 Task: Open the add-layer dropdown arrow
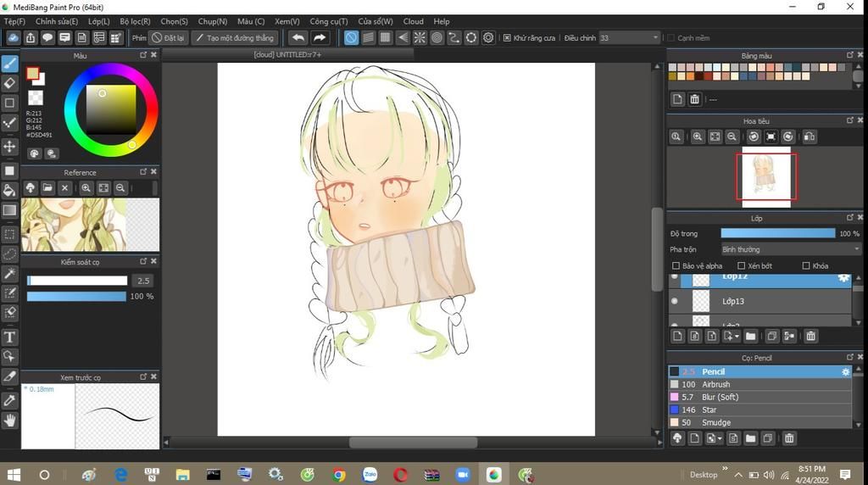[737, 336]
